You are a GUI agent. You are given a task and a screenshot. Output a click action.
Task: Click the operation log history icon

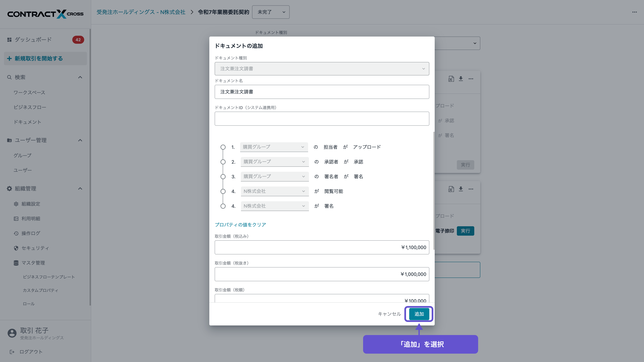16,233
